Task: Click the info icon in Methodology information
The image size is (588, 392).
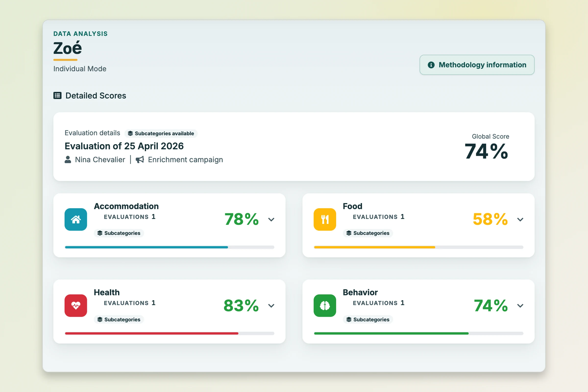Action: (431, 65)
